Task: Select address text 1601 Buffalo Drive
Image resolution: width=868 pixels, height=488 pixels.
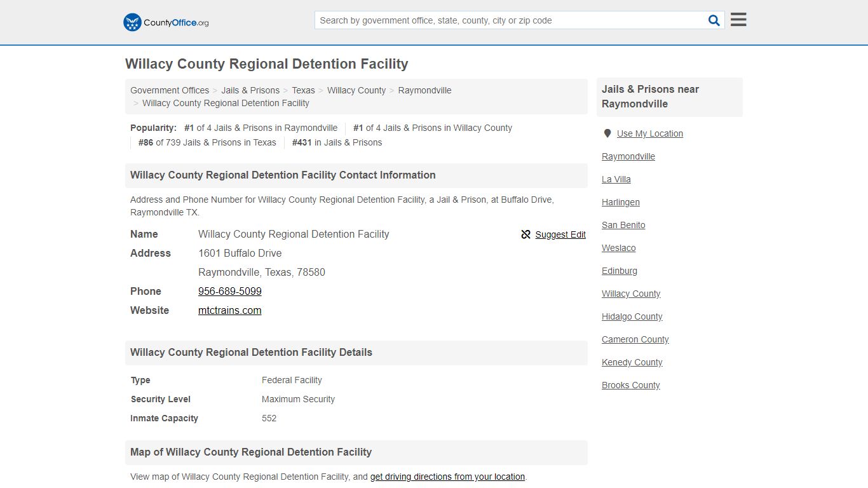Action: coord(240,253)
